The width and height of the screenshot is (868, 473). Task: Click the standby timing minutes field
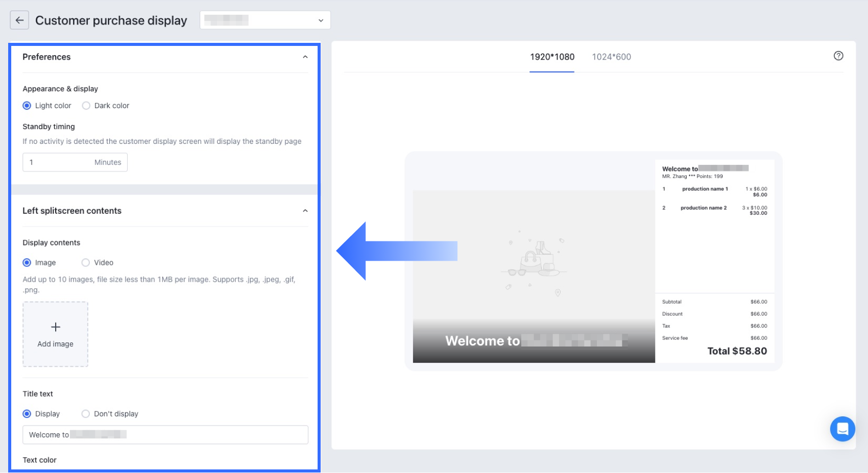tap(75, 162)
